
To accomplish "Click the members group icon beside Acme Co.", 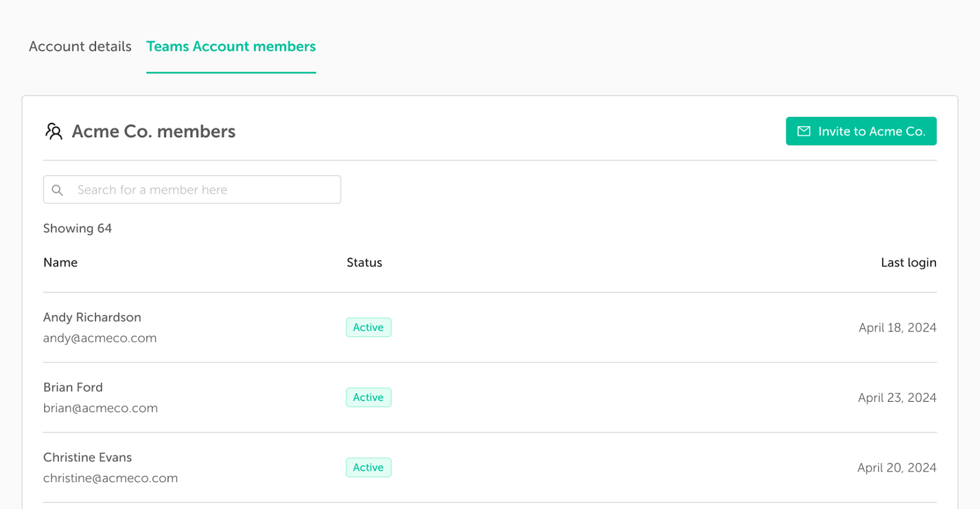I will tap(54, 131).
